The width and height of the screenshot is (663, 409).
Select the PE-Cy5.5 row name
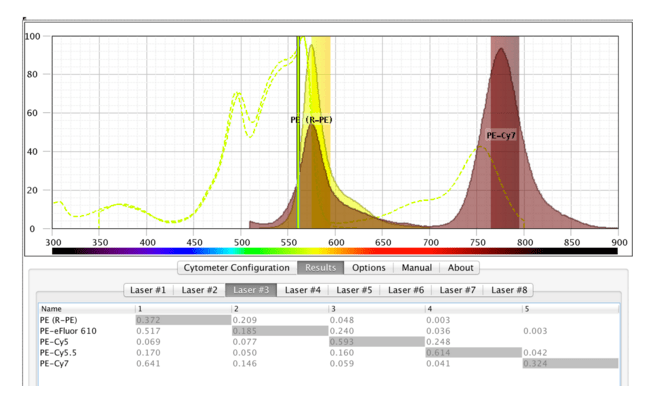click(58, 353)
